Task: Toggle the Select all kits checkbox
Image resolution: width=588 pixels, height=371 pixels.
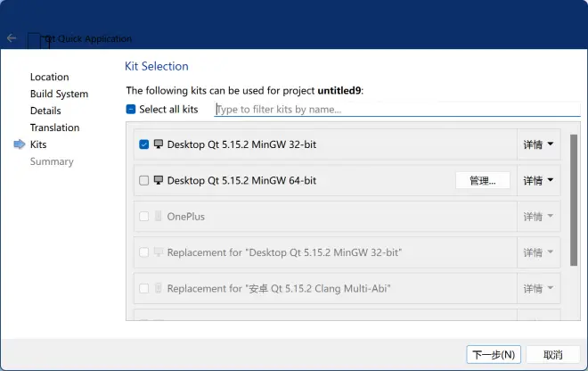Action: pyautogui.click(x=131, y=110)
